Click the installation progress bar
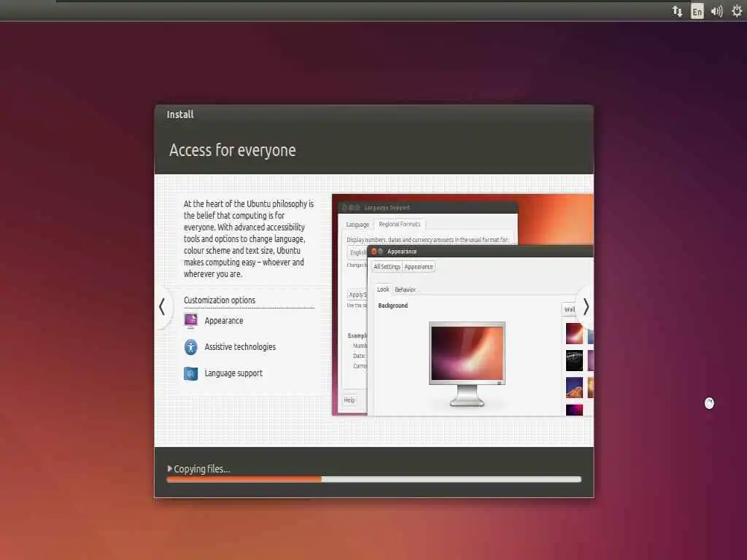Screen dimensions: 747x560 [x=374, y=480]
